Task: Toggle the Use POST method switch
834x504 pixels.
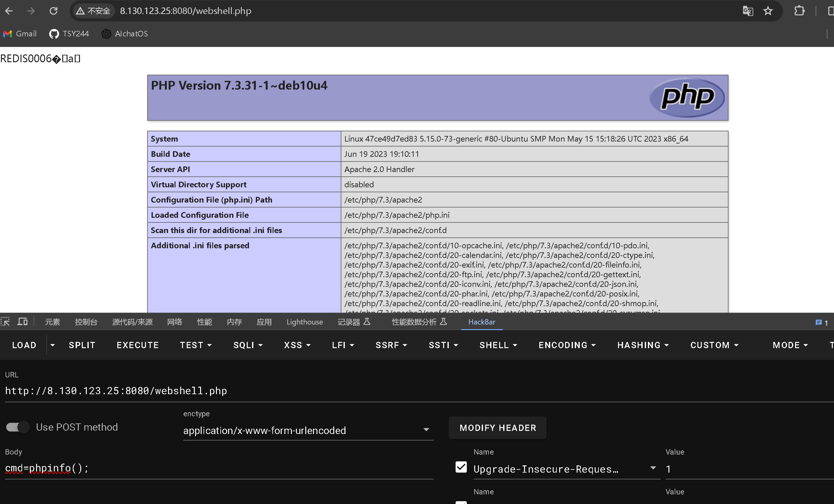Action: point(18,427)
